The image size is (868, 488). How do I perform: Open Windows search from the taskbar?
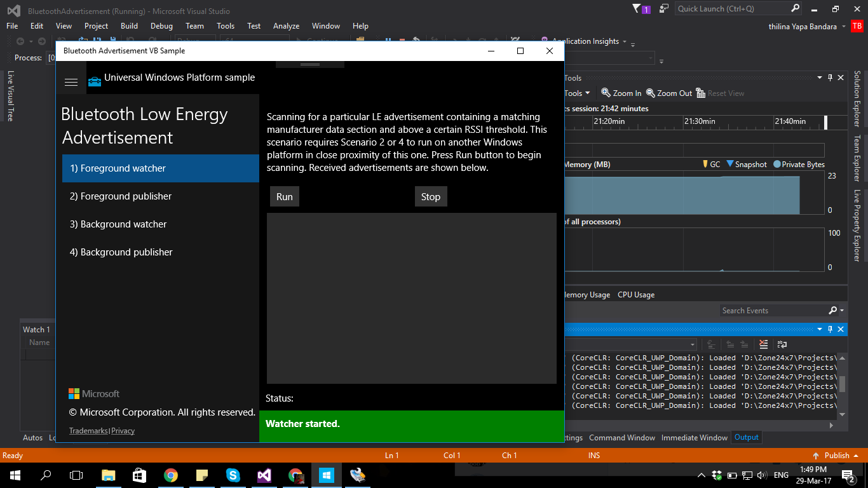(x=46, y=475)
